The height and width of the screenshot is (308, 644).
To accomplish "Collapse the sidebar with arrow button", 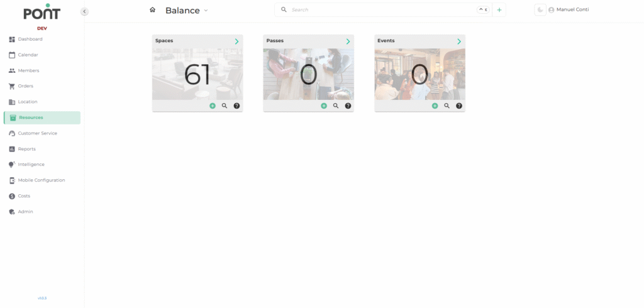I will (84, 11).
